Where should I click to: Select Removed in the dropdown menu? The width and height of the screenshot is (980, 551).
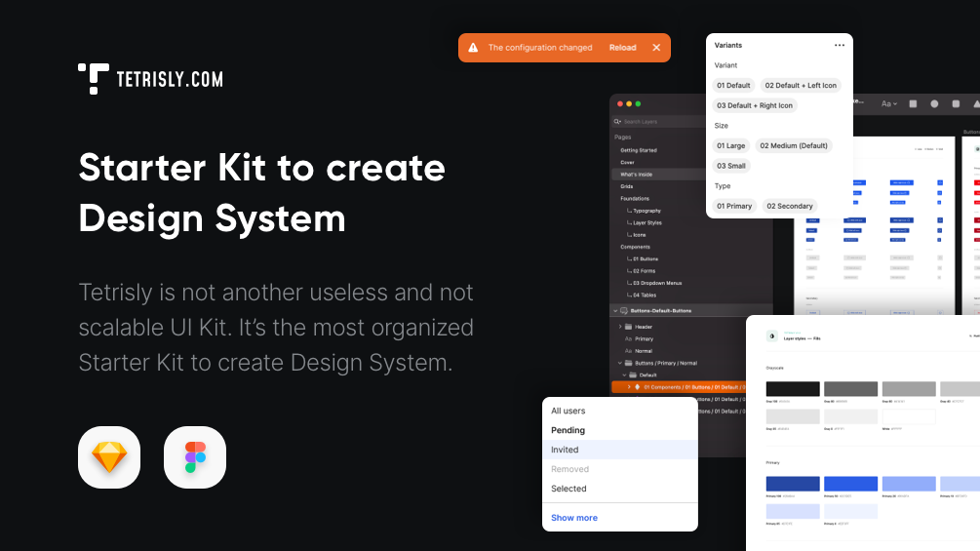click(x=620, y=469)
